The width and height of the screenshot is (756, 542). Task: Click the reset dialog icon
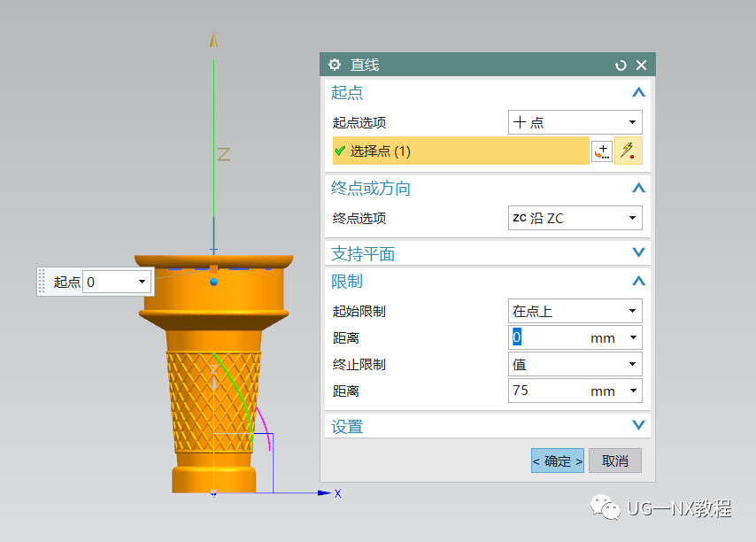coord(621,66)
